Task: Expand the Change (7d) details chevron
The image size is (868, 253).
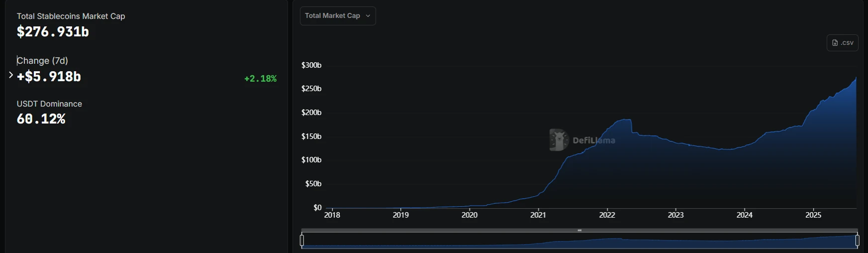Action: point(11,75)
